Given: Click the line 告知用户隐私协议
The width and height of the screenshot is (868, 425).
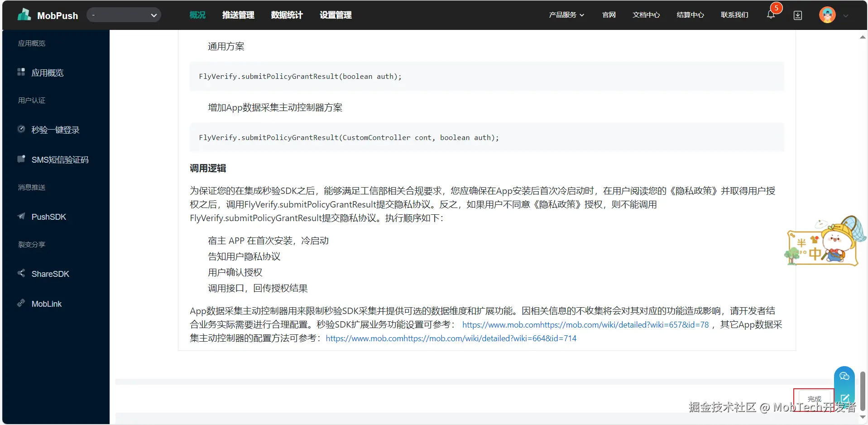Looking at the screenshot, I should coord(244,256).
